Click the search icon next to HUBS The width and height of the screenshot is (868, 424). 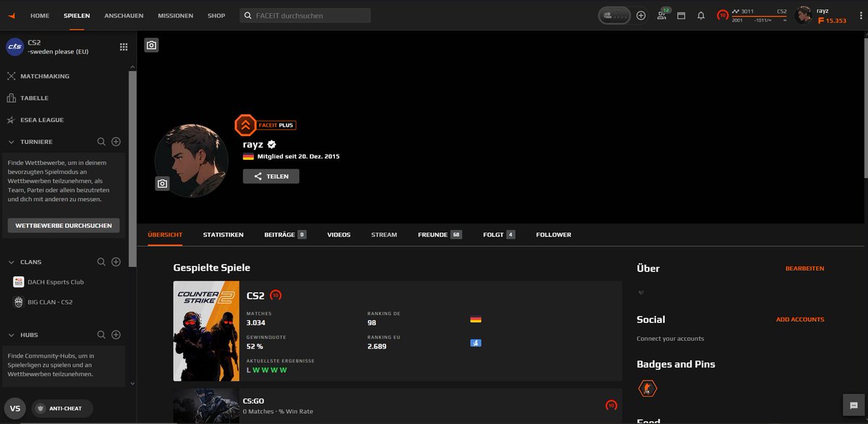coord(101,335)
